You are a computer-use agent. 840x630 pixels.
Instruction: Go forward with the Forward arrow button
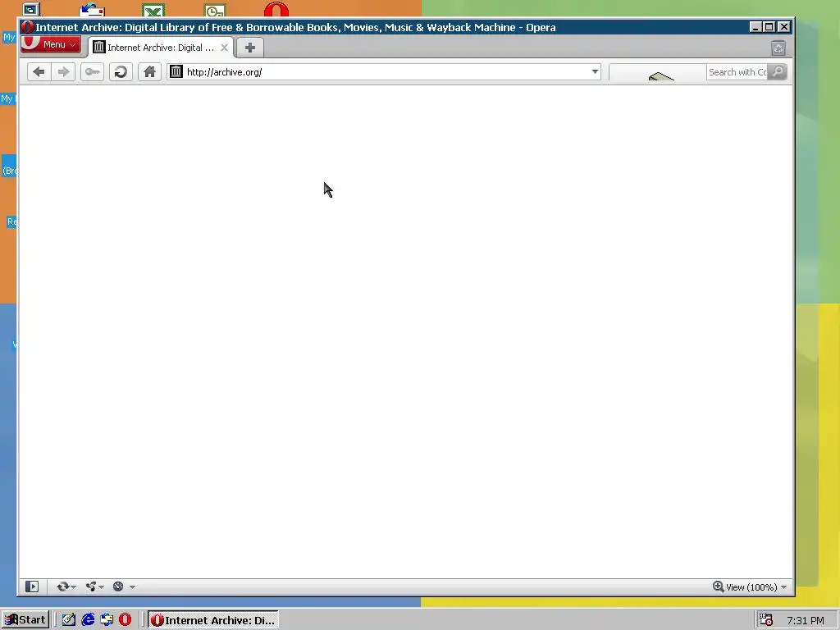pyautogui.click(x=63, y=72)
